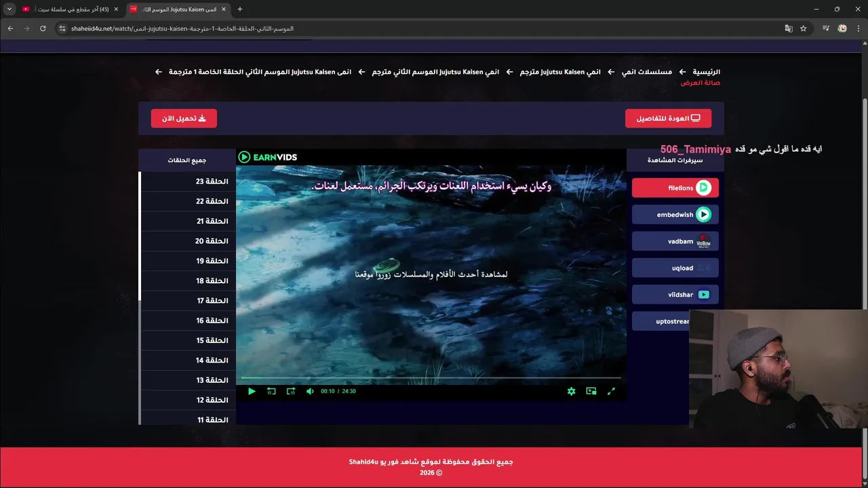Reload the current page

click(43, 28)
